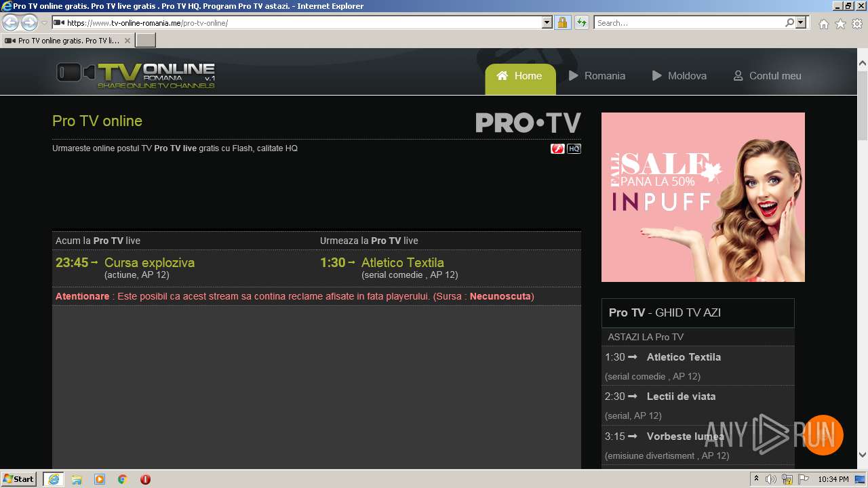
Task: Show hidden system tray icons
Action: point(757,479)
